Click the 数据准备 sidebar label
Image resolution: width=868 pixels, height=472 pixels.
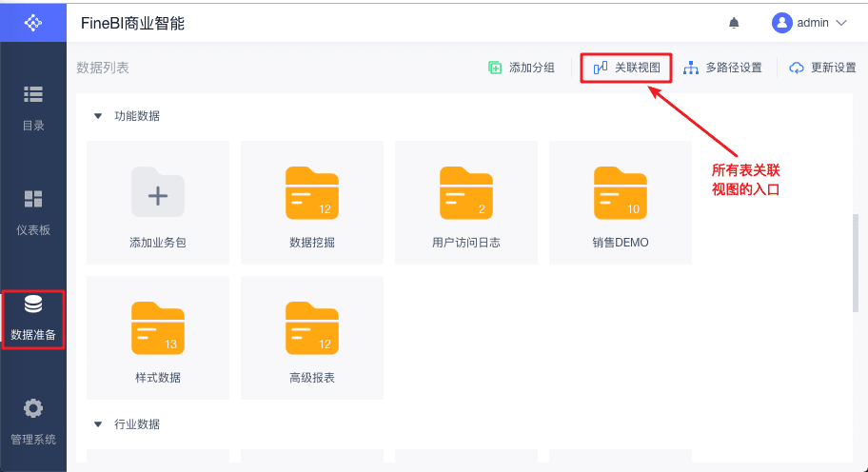33,335
